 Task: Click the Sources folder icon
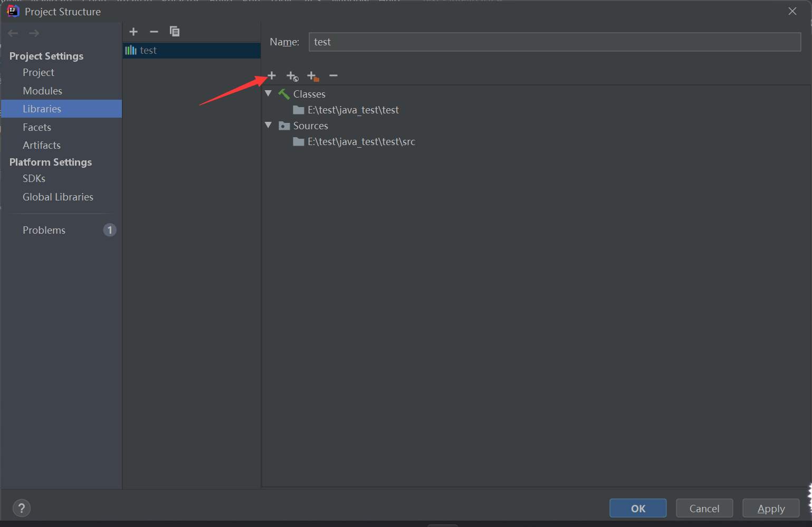[284, 126]
